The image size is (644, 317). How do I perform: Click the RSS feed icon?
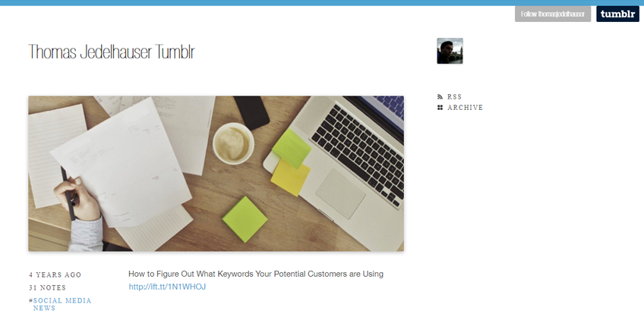(440, 97)
